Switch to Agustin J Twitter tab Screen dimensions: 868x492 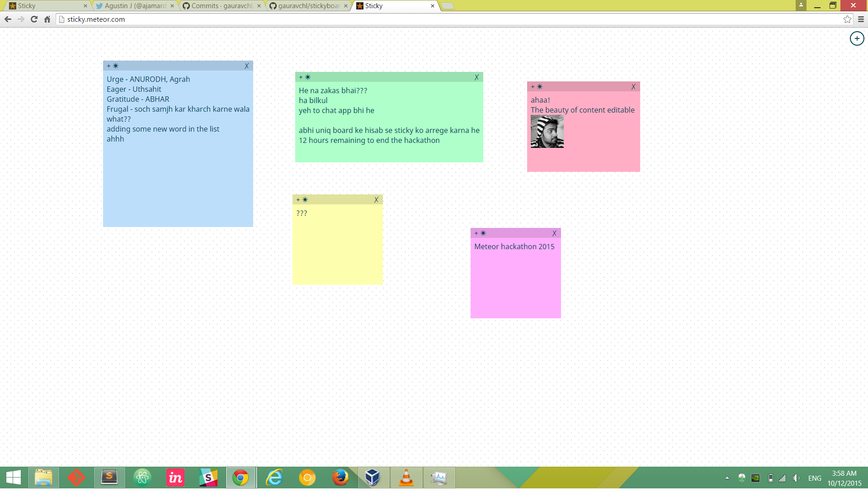135,6
